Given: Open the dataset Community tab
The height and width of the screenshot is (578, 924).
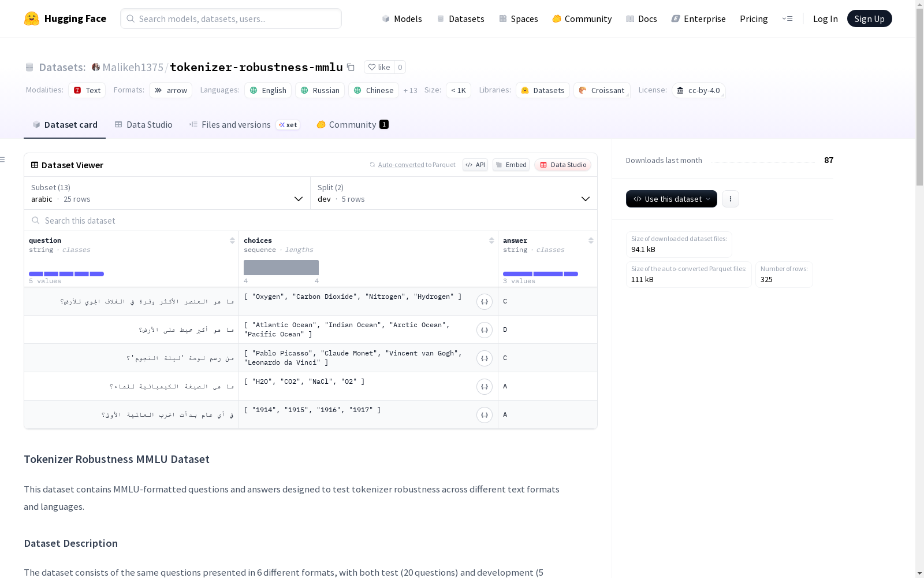Looking at the screenshot, I should [x=353, y=125].
